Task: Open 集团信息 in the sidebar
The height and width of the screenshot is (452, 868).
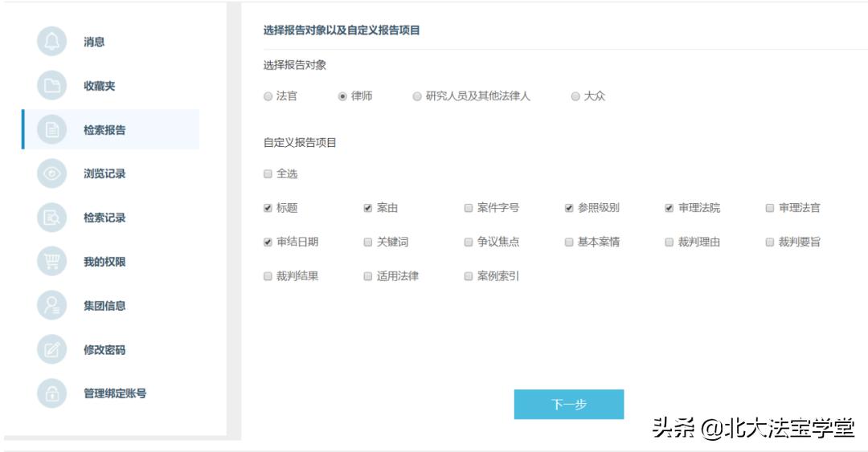Action: tap(104, 305)
